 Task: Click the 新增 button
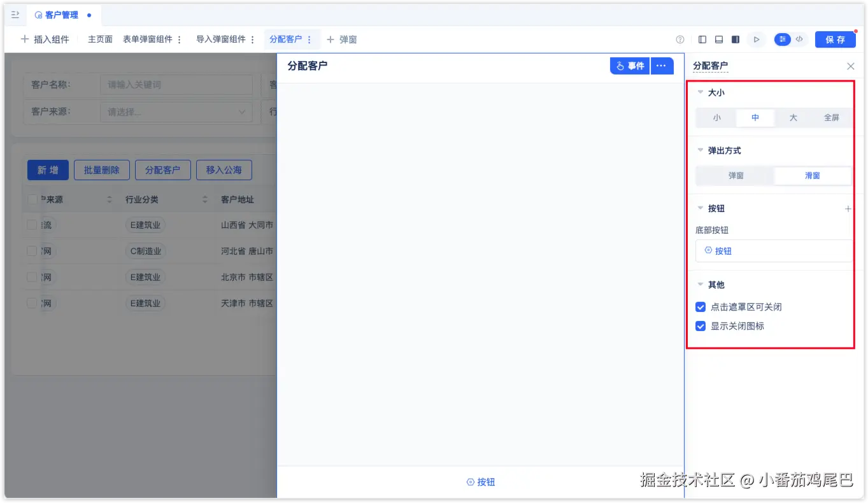point(48,170)
